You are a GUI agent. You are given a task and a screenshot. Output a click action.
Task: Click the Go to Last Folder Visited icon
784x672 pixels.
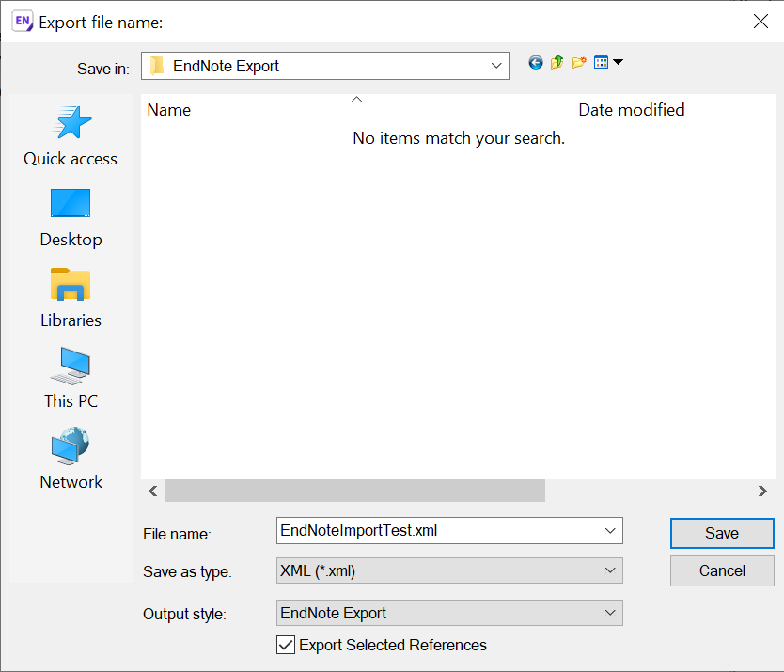point(535,62)
